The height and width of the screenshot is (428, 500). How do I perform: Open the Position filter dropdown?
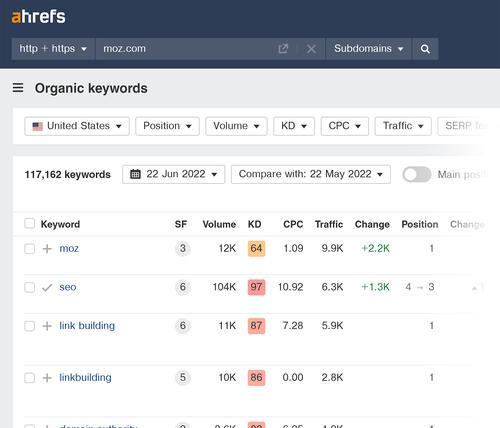pos(167,126)
